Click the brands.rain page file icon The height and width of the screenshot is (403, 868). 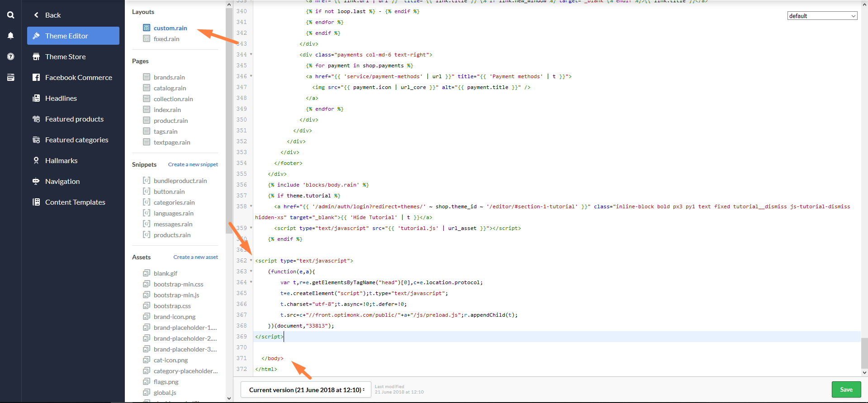(x=147, y=77)
